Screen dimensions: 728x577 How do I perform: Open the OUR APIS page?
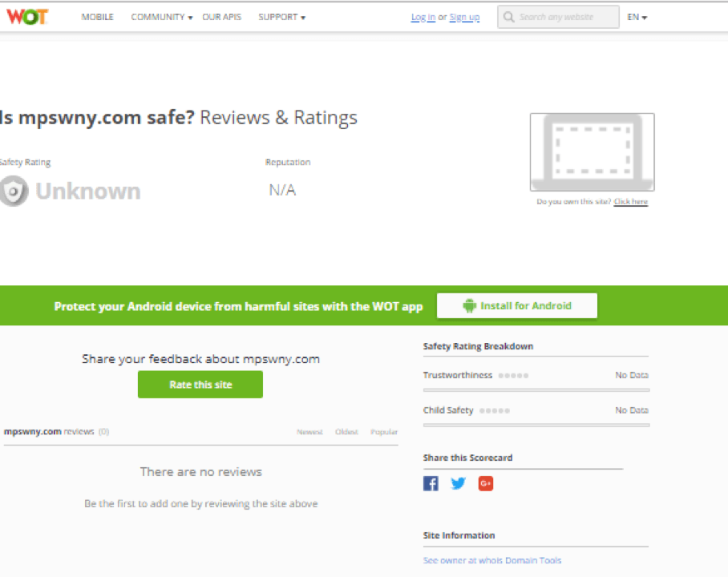coord(221,17)
